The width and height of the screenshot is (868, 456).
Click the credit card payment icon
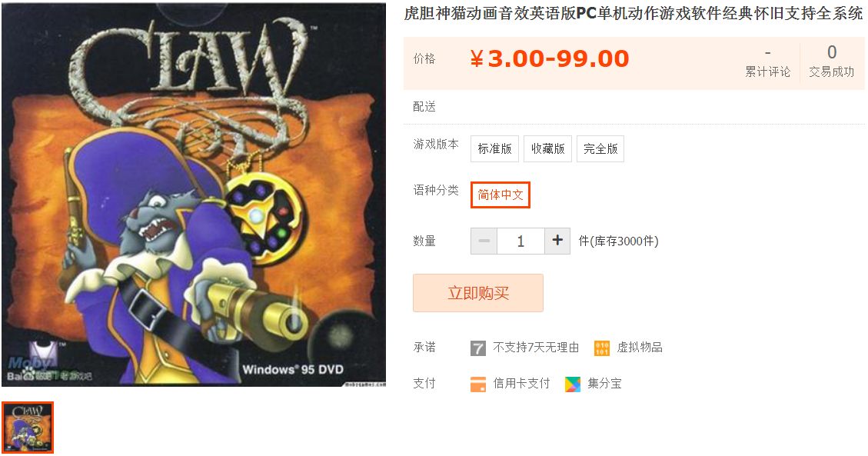(477, 384)
